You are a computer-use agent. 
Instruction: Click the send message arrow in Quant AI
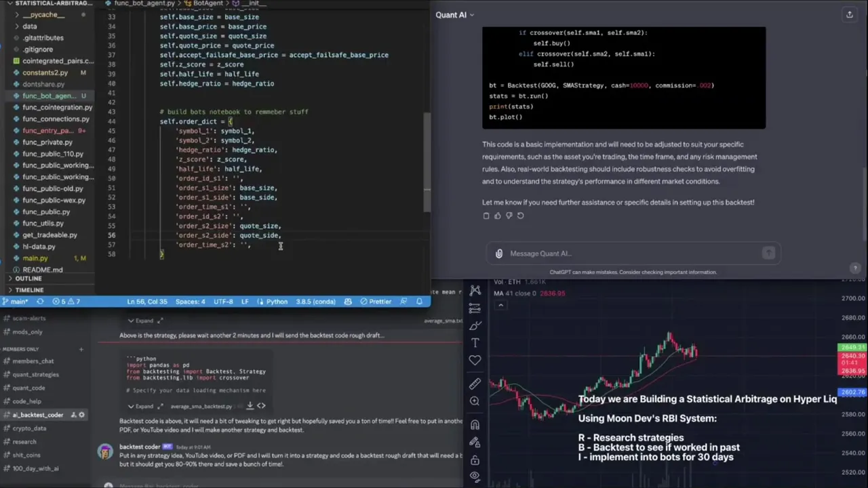768,253
